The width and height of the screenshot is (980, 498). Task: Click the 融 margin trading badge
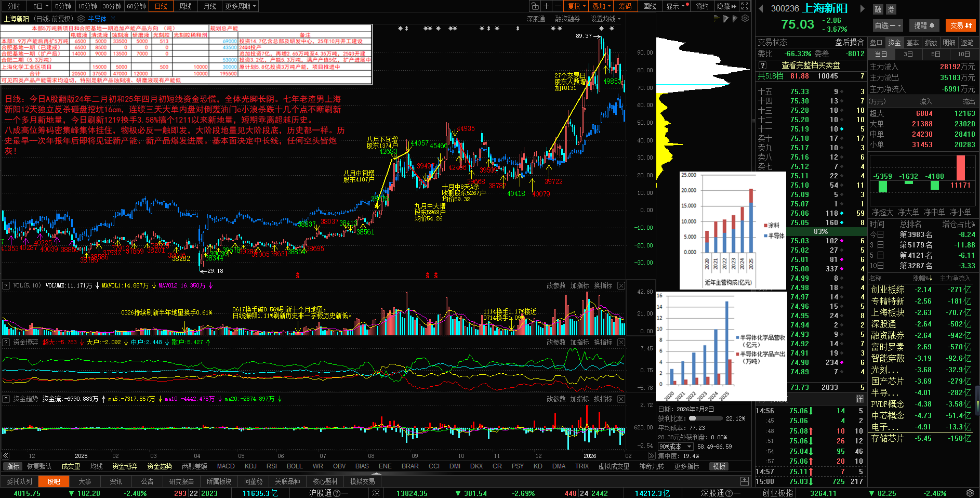coord(878,9)
